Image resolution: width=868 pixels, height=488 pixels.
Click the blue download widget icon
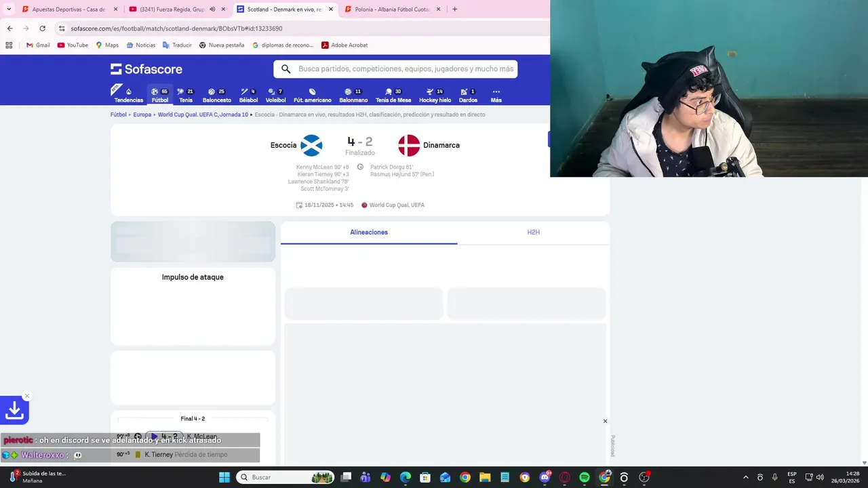click(x=14, y=410)
